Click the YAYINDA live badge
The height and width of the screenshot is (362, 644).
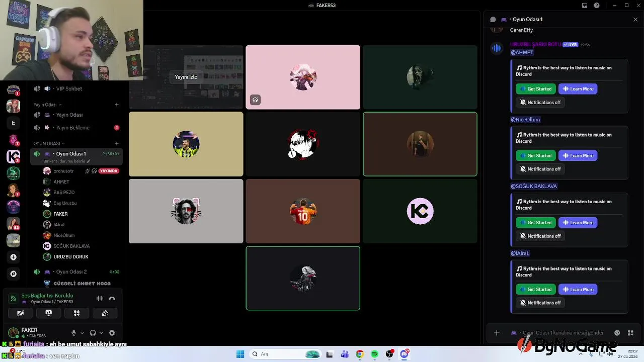pos(109,171)
